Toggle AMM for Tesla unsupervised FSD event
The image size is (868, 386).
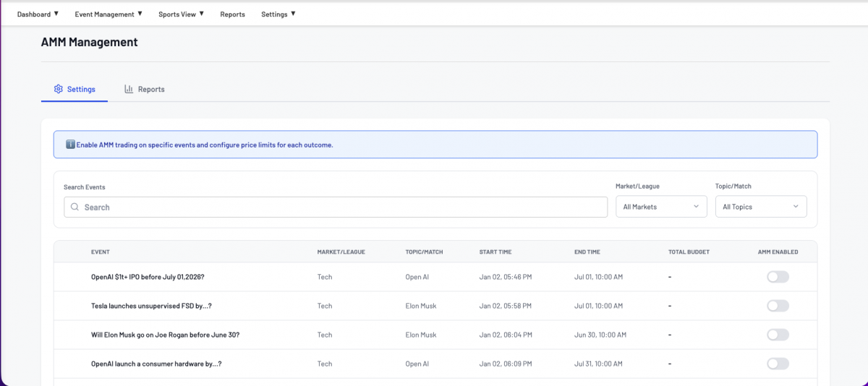(x=778, y=306)
